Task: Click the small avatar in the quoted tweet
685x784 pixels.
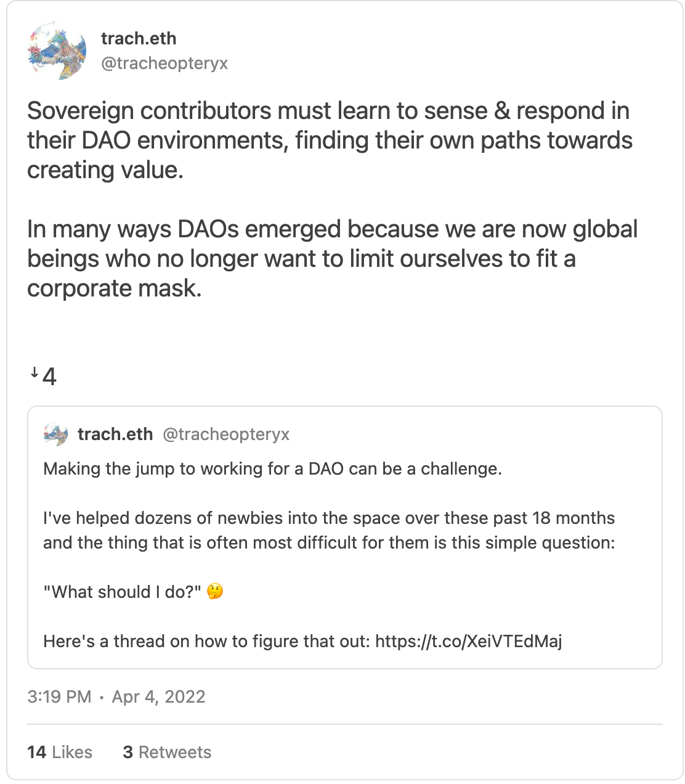Action: point(55,435)
